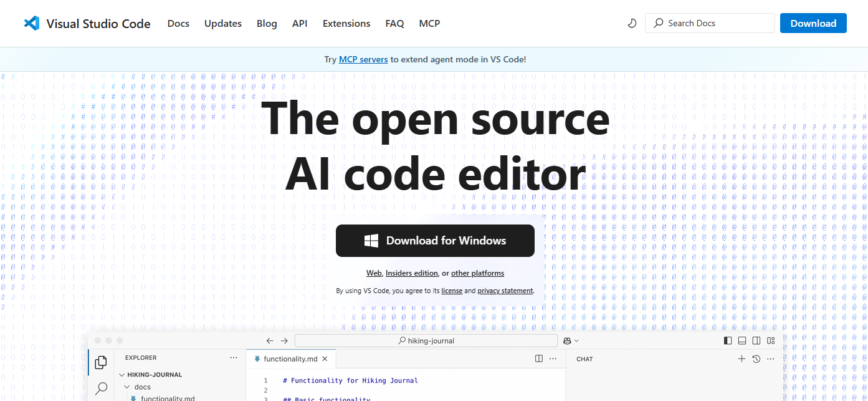The height and width of the screenshot is (401, 868).
Task: Click the new chat plus icon
Action: coord(742,359)
